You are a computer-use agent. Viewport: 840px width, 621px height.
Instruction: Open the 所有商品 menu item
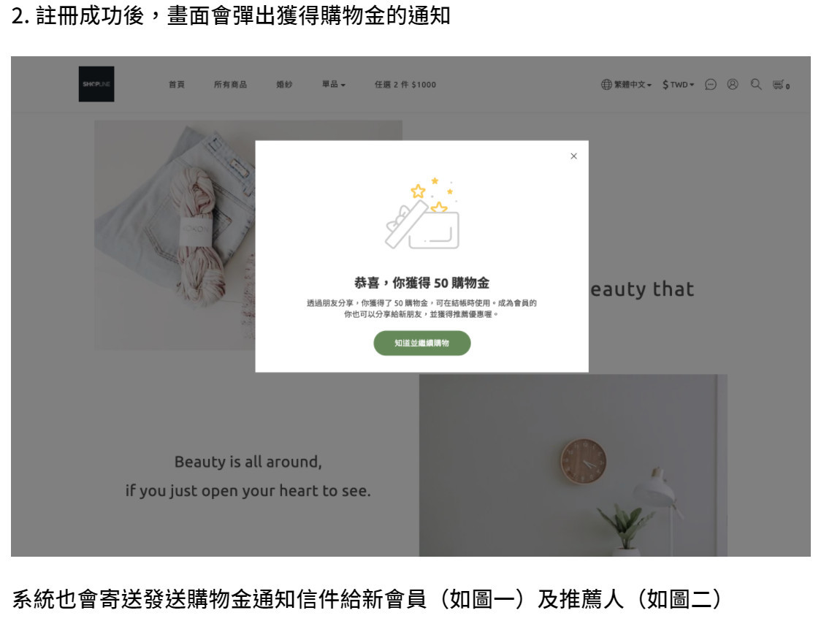click(230, 84)
